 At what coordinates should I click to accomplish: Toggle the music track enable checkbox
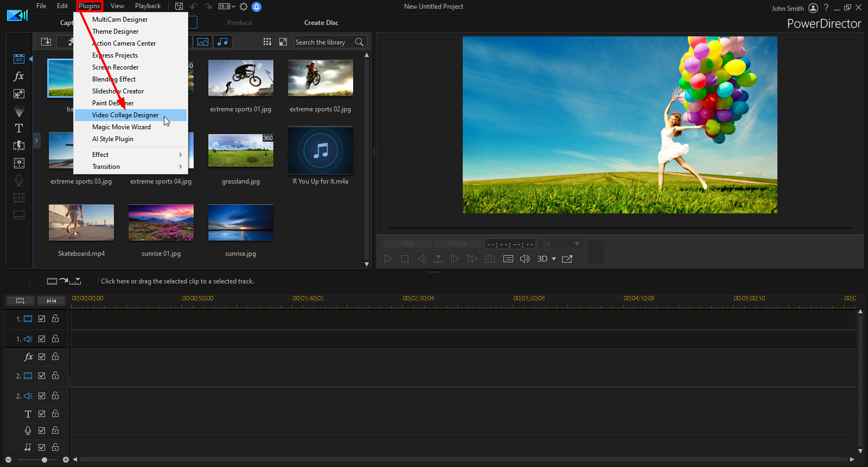(x=42, y=447)
